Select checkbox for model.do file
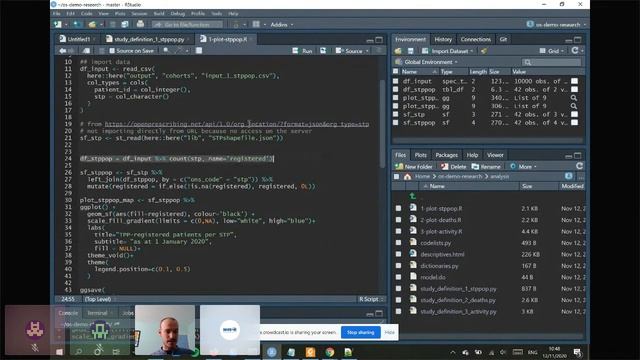The width and height of the screenshot is (640, 360). click(x=398, y=277)
